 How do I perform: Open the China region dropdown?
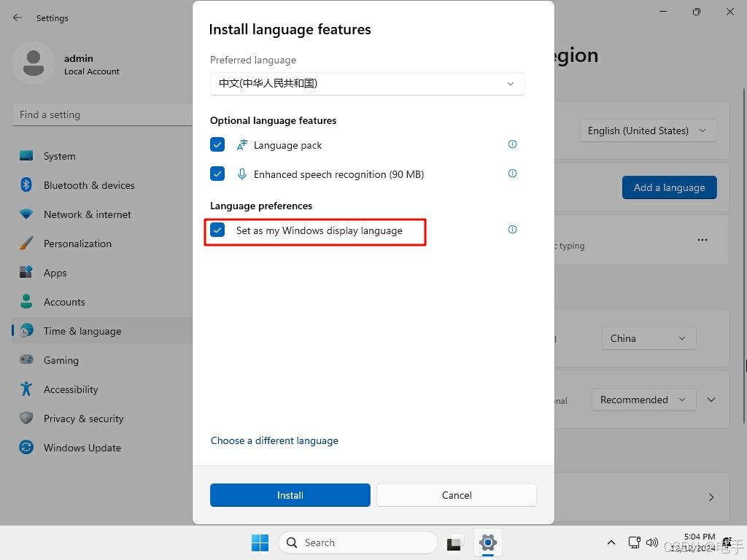point(649,338)
